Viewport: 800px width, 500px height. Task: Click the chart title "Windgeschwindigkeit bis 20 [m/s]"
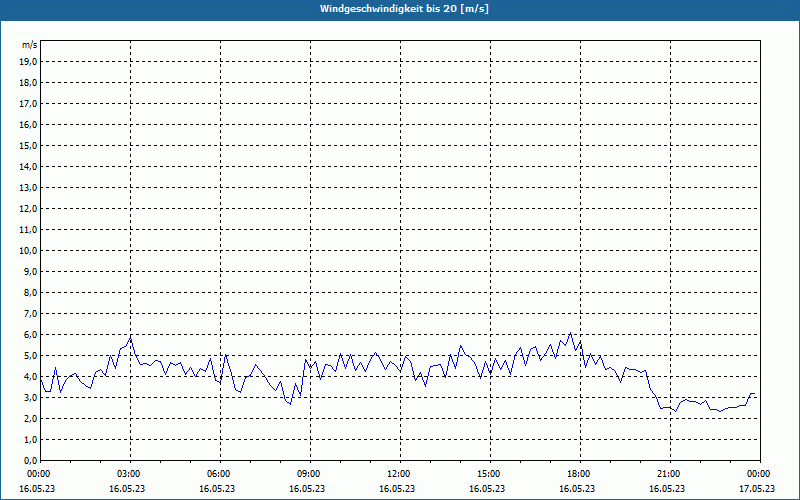pyautogui.click(x=404, y=9)
